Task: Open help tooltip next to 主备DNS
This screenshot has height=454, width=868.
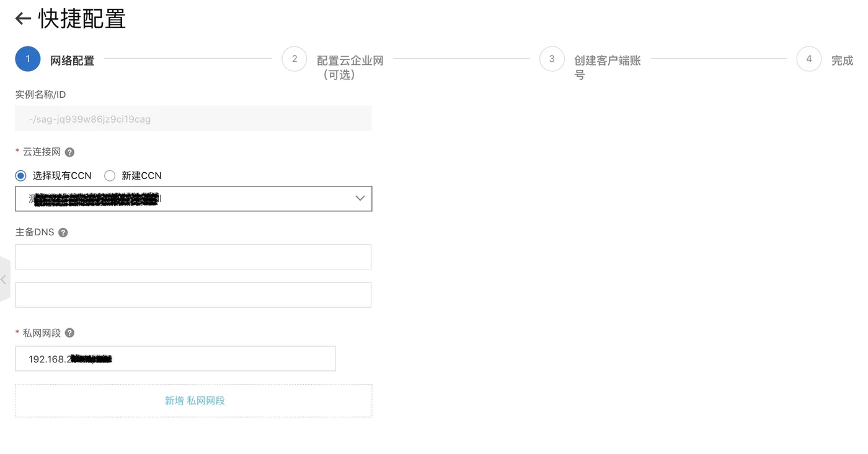Action: (x=63, y=233)
